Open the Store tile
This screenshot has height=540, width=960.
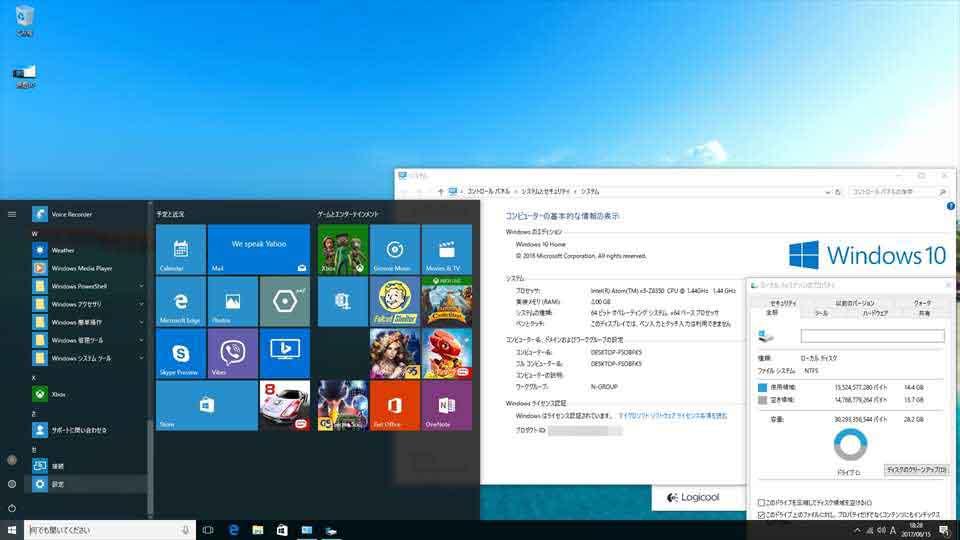(206, 405)
